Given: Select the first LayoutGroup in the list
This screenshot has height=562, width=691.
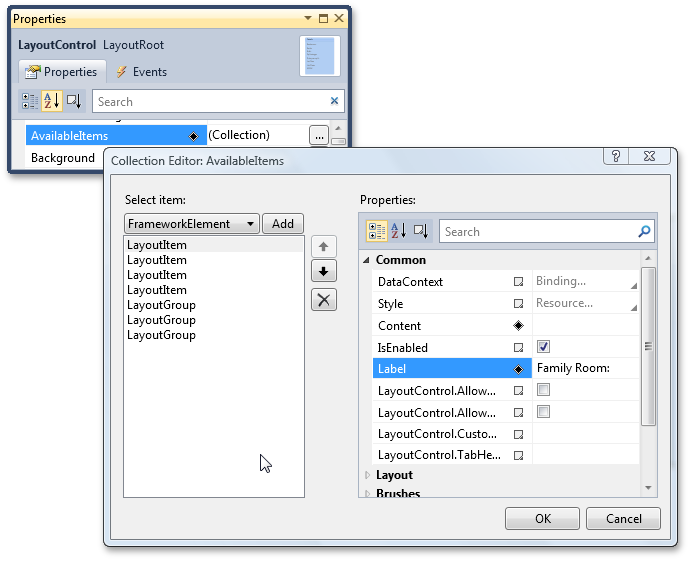Looking at the screenshot, I should coord(214,305).
